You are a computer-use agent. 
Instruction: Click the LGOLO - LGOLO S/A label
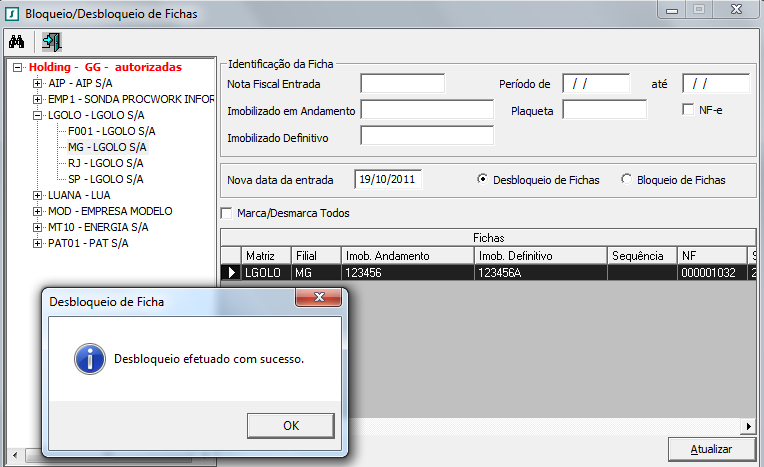(96, 116)
